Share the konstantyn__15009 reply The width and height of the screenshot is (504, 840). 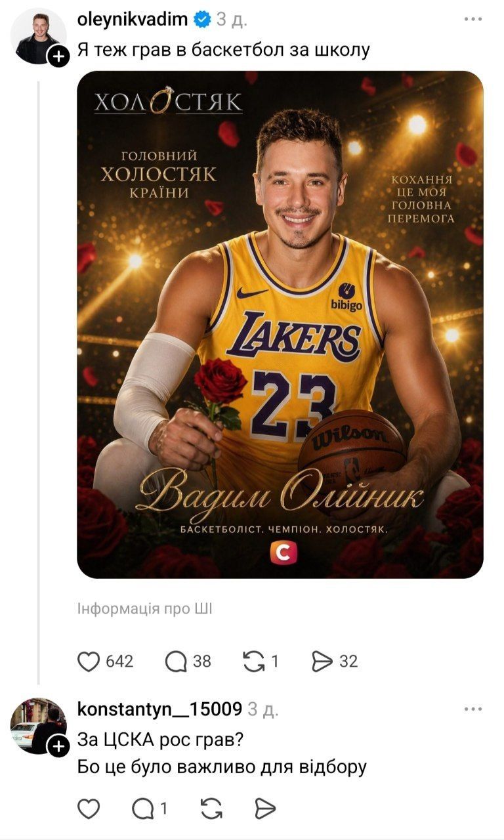click(265, 809)
